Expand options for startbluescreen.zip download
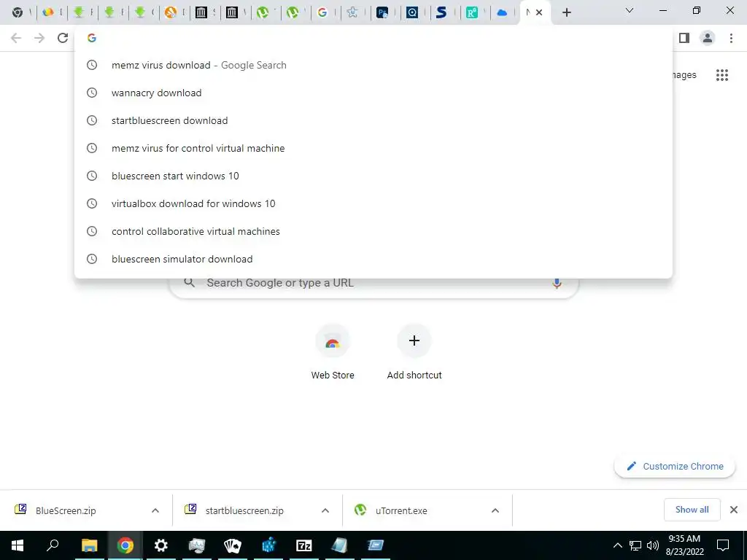 (x=325, y=510)
